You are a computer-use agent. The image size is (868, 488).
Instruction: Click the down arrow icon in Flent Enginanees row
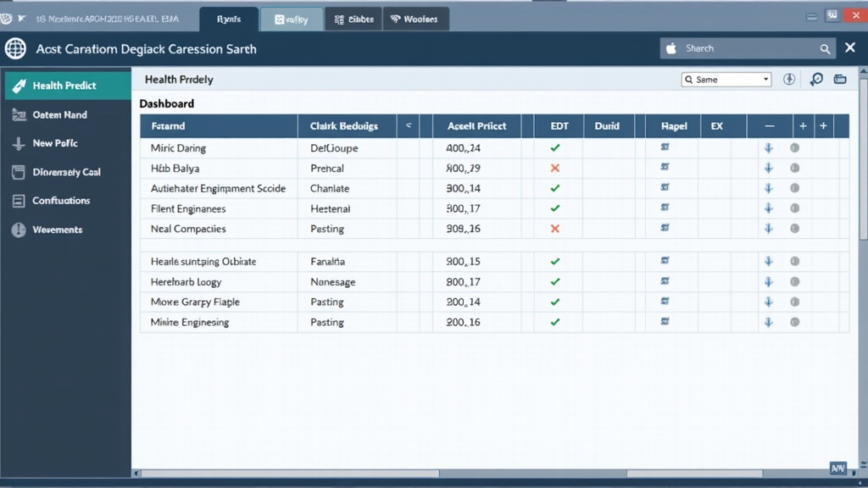768,208
